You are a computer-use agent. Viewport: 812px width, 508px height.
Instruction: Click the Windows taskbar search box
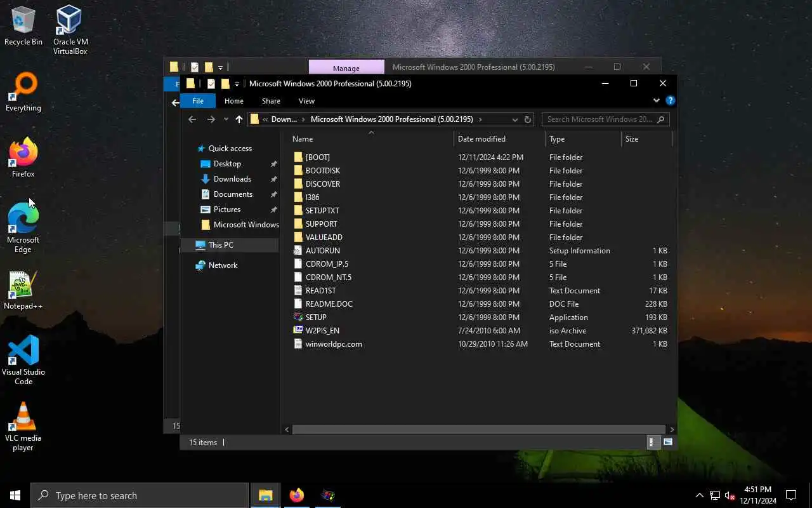(140, 495)
